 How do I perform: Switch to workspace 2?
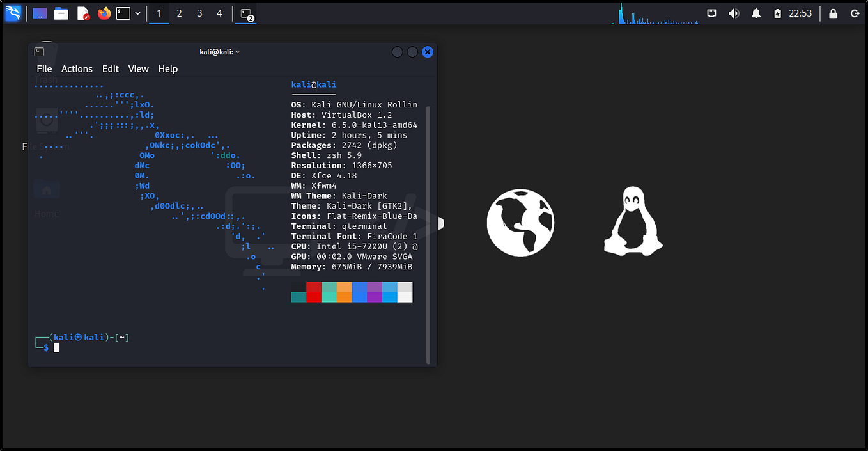[x=179, y=13]
